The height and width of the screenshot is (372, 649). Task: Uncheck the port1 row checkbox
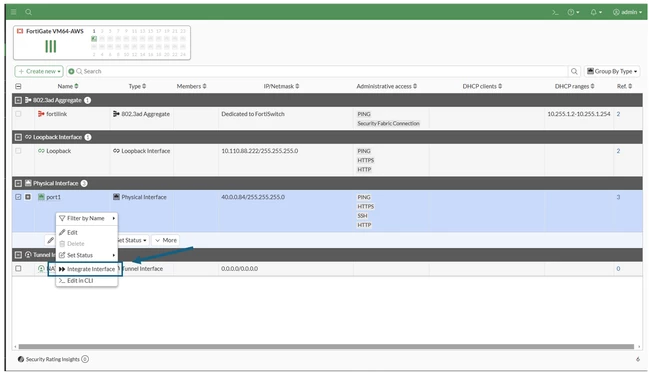coord(18,197)
